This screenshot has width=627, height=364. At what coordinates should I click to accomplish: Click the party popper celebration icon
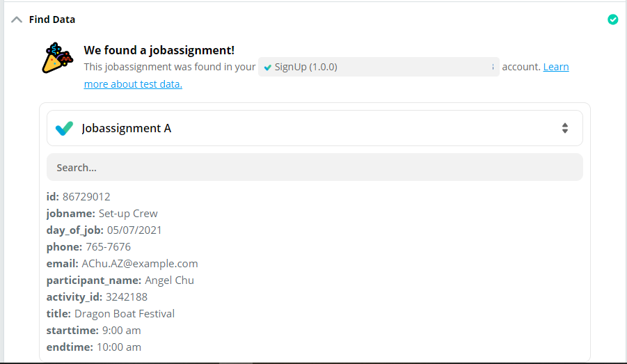(57, 58)
